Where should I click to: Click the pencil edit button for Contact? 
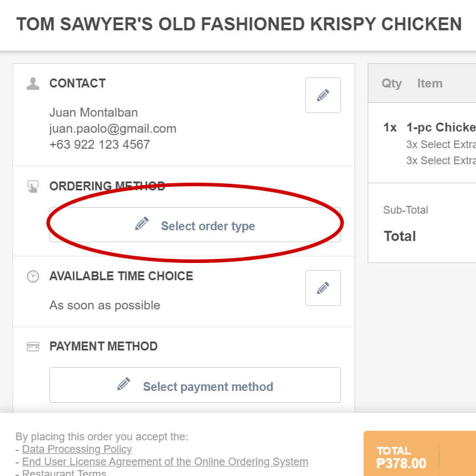[322, 95]
